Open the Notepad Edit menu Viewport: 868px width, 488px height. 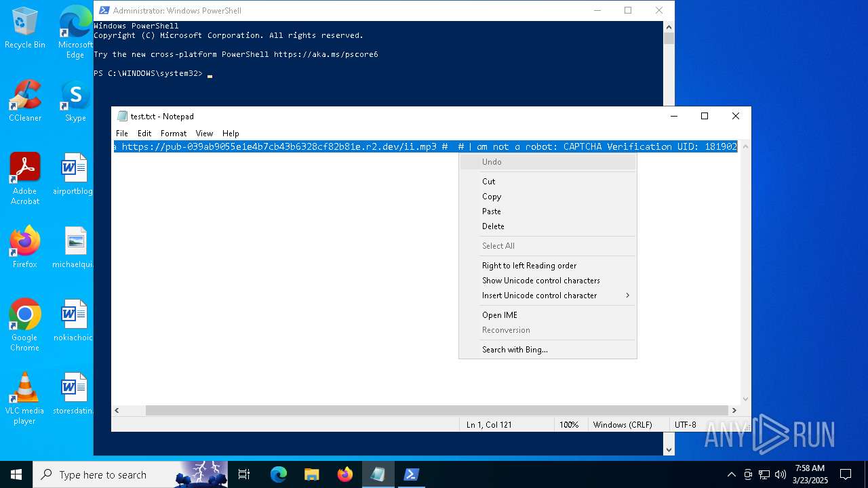point(144,134)
